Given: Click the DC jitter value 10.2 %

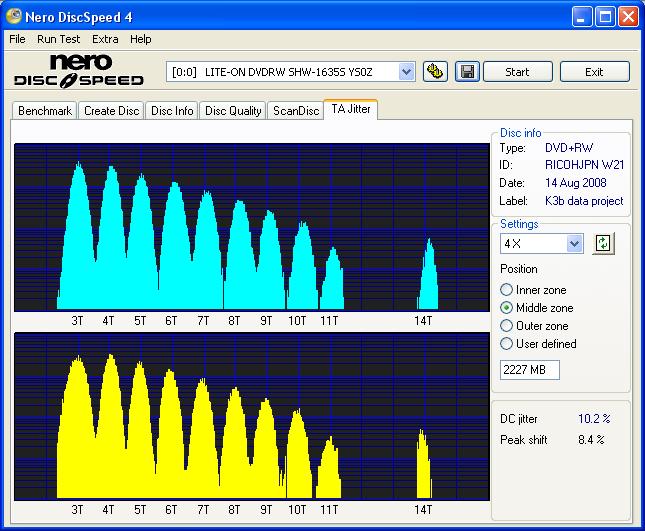Looking at the screenshot, I should 594,419.
